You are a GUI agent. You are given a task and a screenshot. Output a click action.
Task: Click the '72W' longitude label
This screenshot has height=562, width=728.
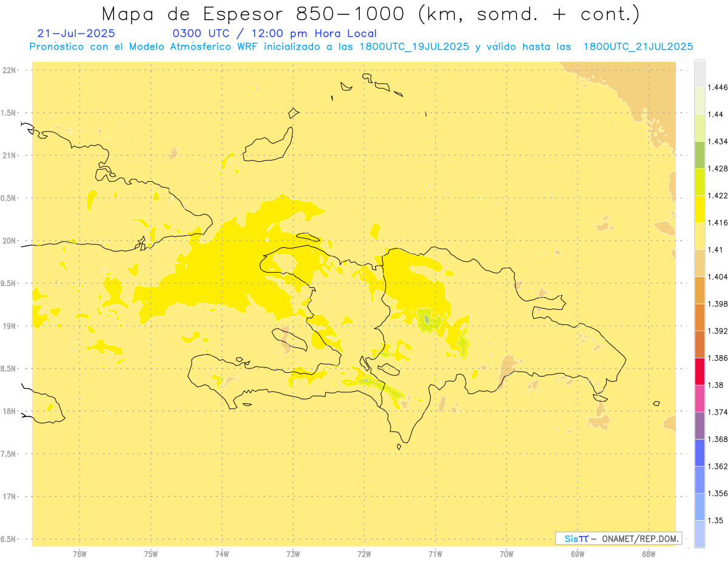[x=364, y=554]
